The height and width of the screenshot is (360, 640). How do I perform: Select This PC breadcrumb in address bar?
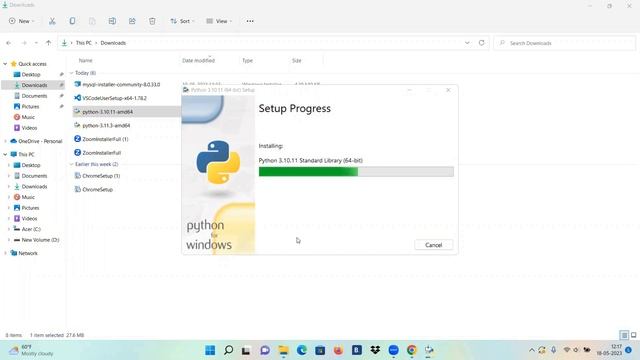click(84, 43)
